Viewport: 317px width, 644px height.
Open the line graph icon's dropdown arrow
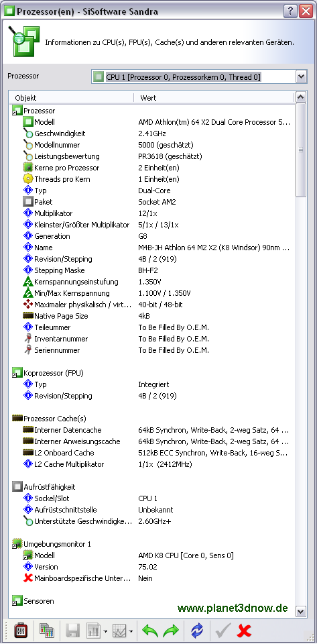point(131,631)
